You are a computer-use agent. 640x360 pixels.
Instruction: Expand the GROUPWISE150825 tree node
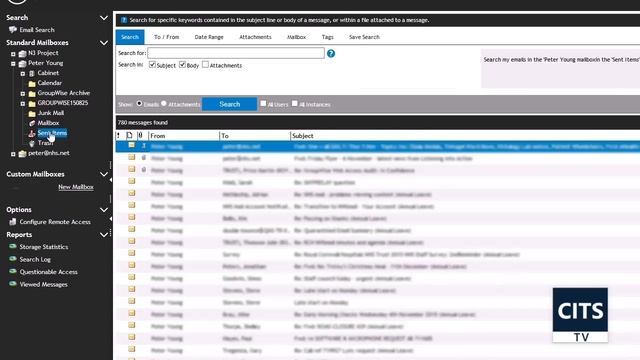pyautogui.click(x=23, y=104)
